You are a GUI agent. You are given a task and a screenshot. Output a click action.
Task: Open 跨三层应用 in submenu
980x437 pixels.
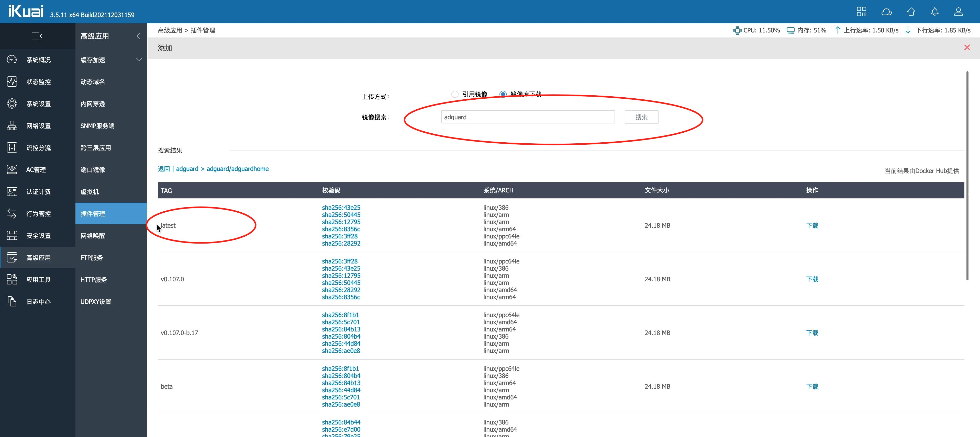point(95,148)
